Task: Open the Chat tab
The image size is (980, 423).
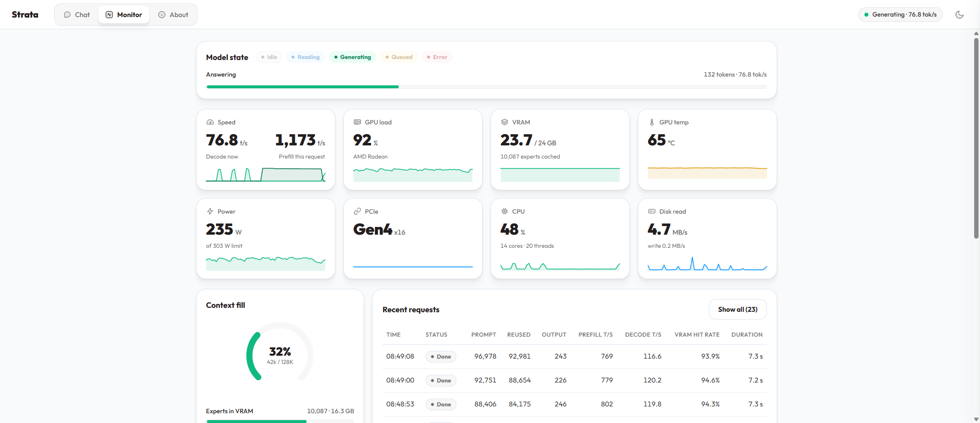Action: 77,15
